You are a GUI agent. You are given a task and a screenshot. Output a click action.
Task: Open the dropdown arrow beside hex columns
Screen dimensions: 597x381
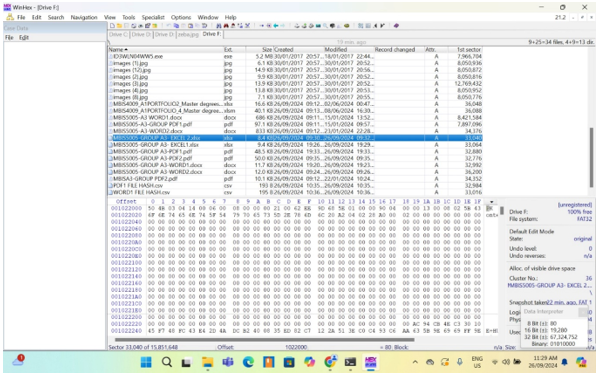[x=492, y=202]
